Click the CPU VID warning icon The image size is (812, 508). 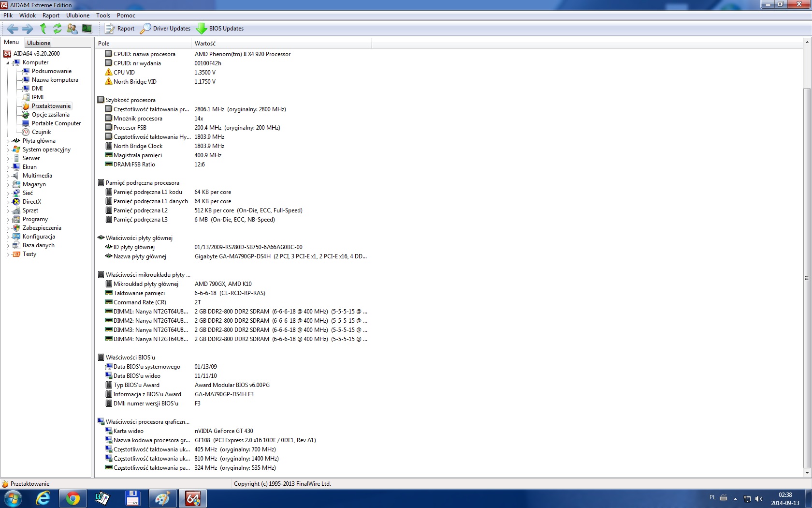109,73
